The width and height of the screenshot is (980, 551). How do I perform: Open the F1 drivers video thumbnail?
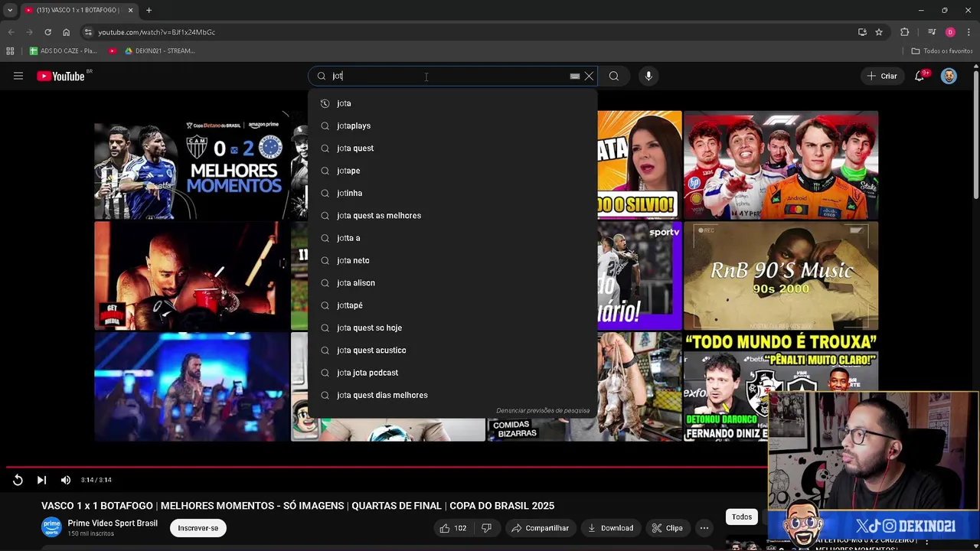781,165
